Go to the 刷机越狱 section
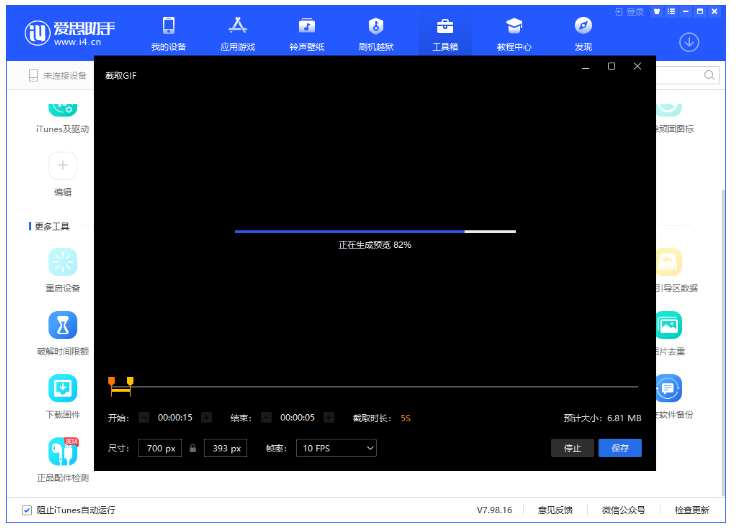736x530 pixels. tap(376, 33)
